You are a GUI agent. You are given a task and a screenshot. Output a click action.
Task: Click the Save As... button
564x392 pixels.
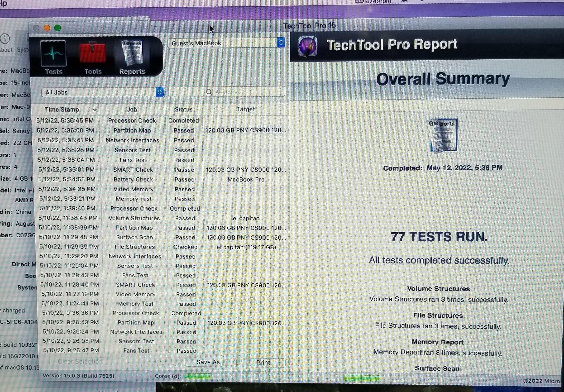pyautogui.click(x=211, y=362)
